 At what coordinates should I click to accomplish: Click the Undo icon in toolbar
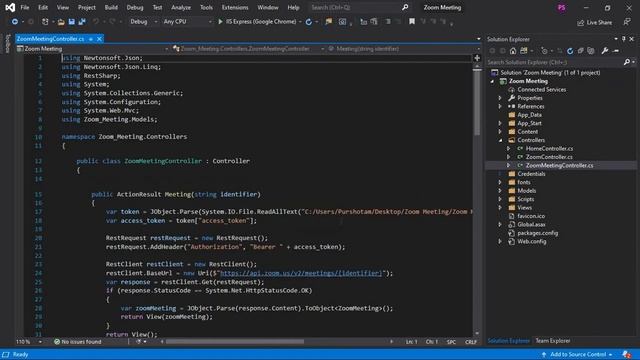[96, 22]
